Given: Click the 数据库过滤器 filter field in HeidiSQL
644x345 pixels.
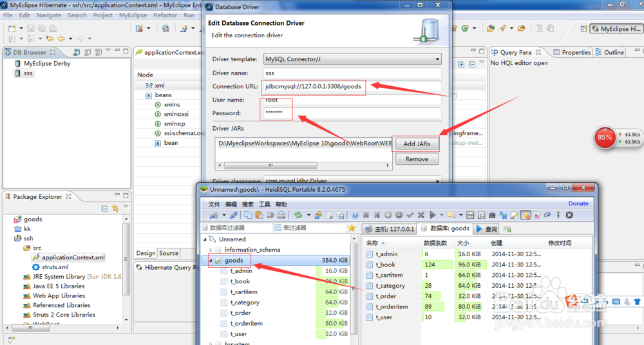Looking at the screenshot, I should [236, 228].
